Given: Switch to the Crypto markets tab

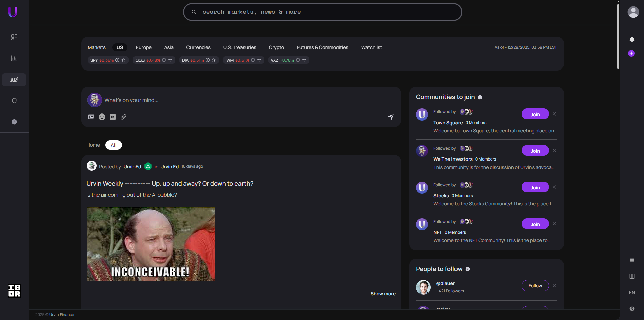Looking at the screenshot, I should [276, 47].
